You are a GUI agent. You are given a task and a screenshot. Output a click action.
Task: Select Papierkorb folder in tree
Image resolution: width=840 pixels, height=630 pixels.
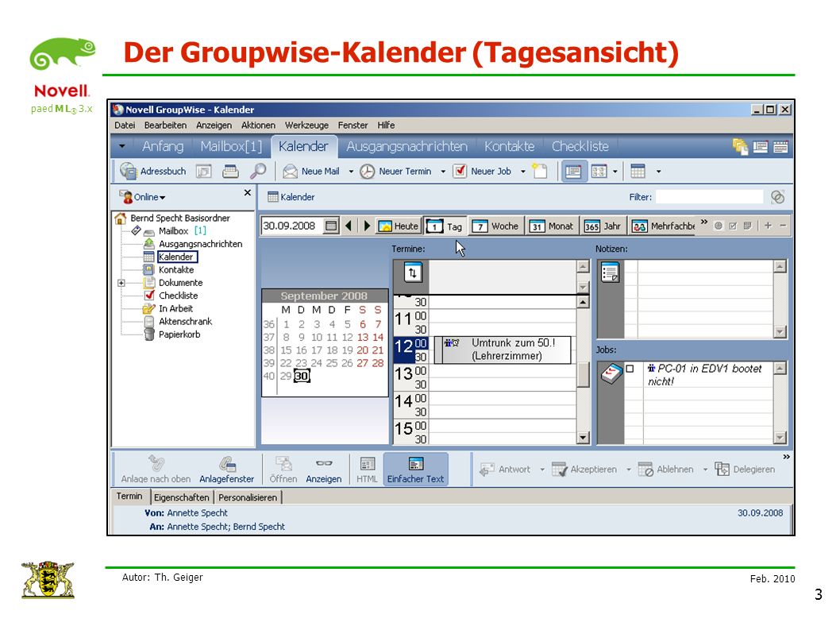click(179, 334)
